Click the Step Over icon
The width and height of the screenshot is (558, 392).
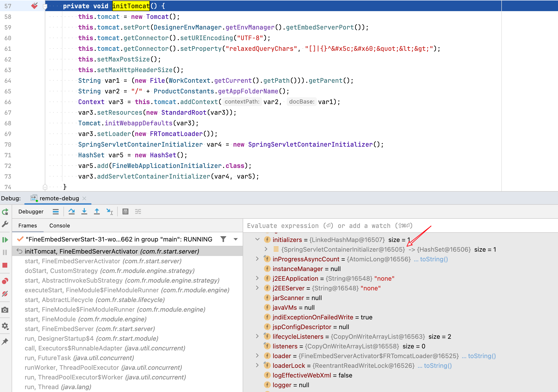click(71, 211)
